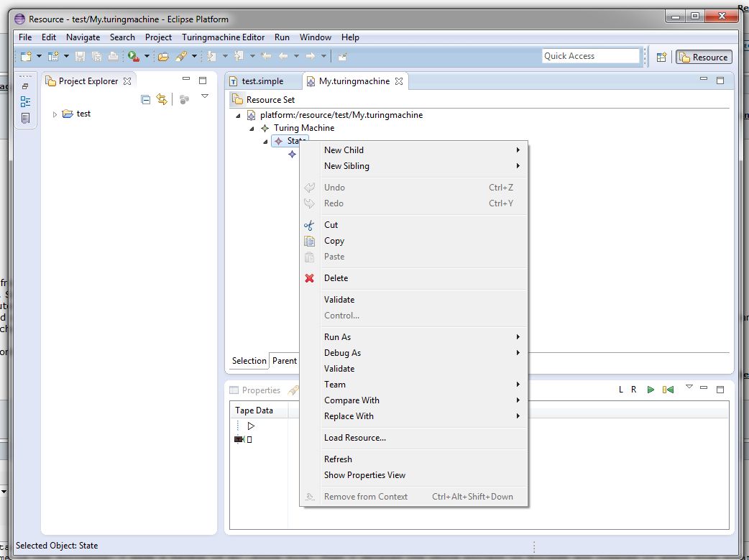
Task: Collapse the Turing Machine tree node
Action: coord(252,129)
